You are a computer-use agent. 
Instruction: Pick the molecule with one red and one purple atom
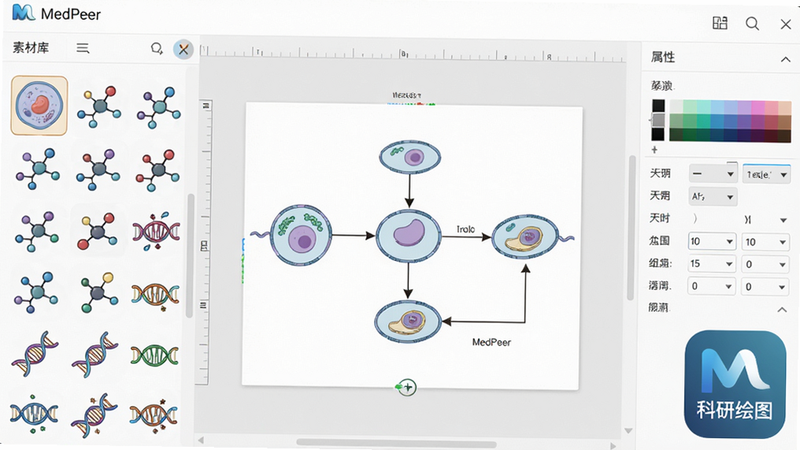point(99,169)
